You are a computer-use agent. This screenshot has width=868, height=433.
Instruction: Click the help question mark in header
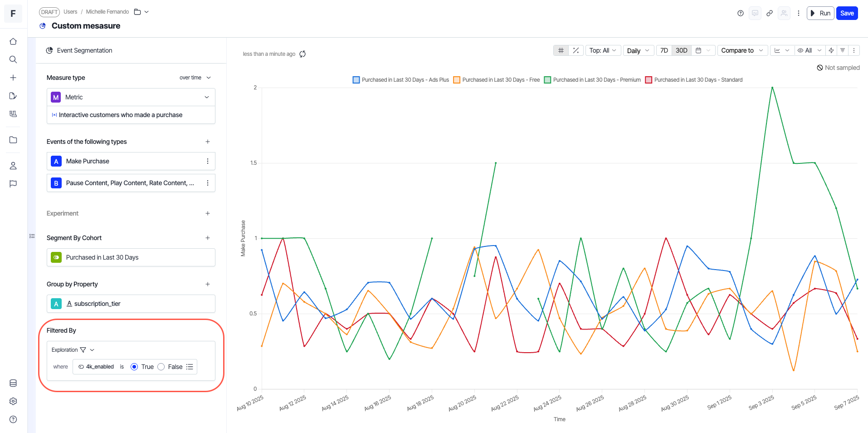click(741, 13)
